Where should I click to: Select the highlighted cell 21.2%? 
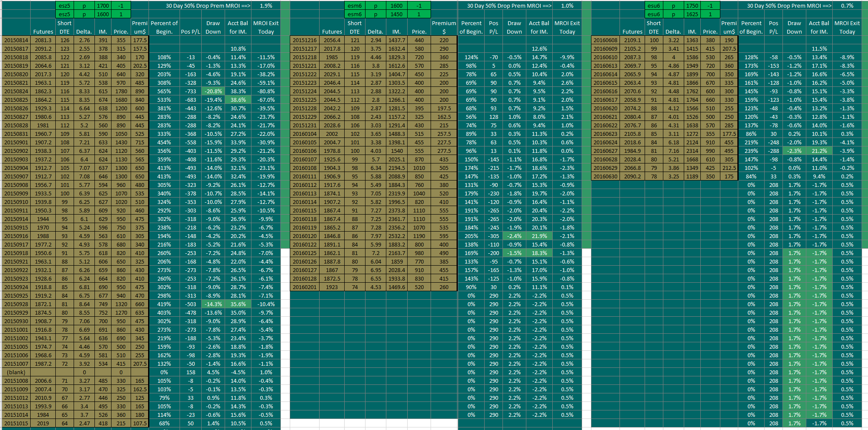click(819, 151)
